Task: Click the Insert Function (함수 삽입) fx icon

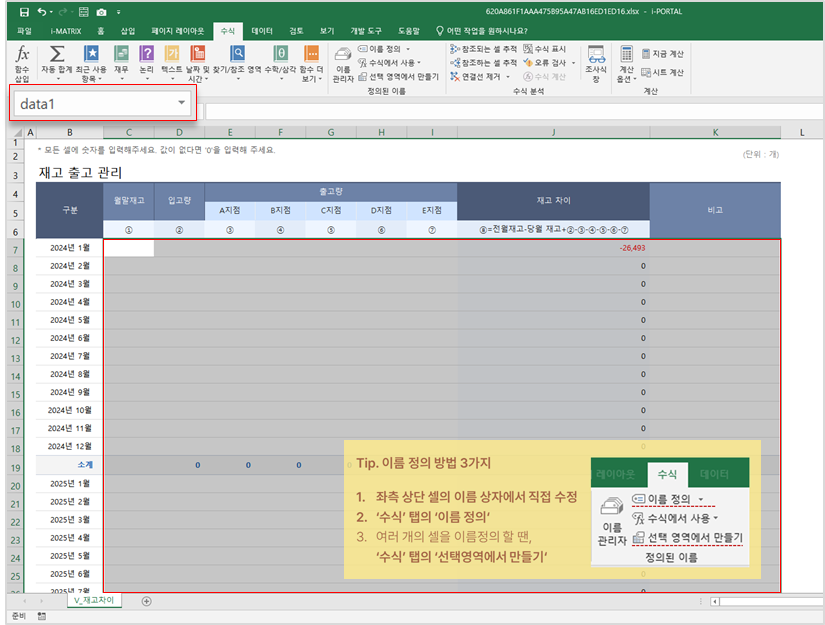Action: 22,55
